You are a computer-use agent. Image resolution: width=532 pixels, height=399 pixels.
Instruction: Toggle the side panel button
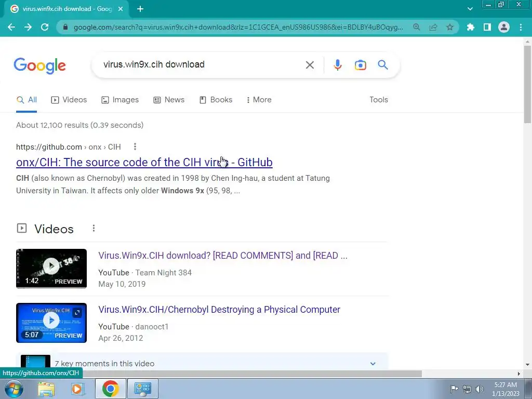click(x=487, y=27)
